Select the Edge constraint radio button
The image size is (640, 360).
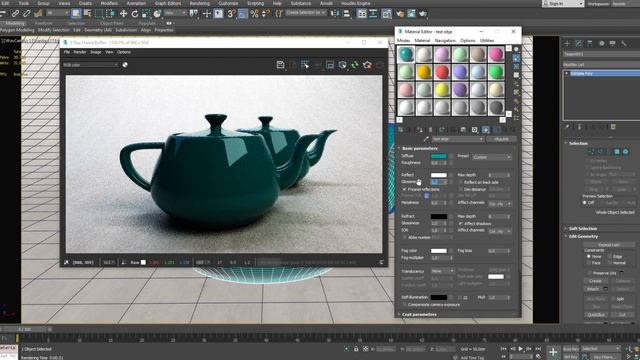pos(610,256)
